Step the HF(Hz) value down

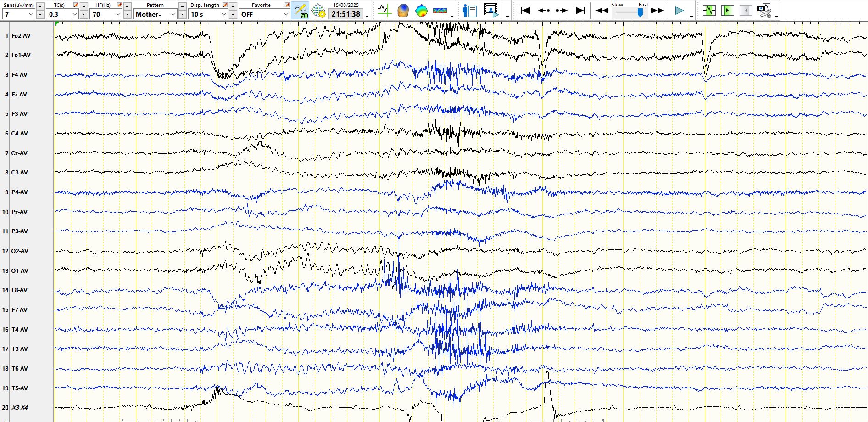point(127,14)
